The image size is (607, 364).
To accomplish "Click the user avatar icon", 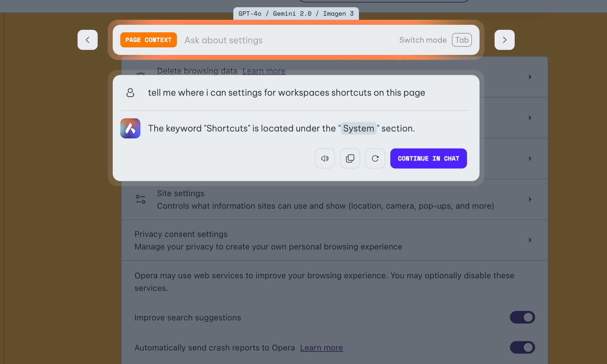I will pos(130,93).
